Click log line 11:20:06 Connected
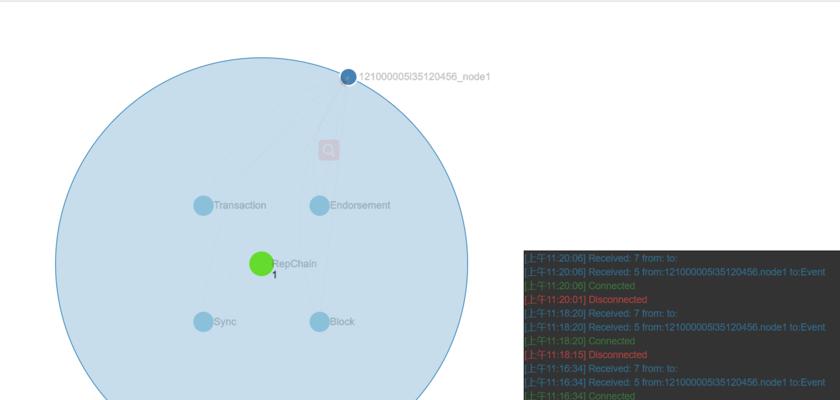This screenshot has width=840, height=400. click(x=580, y=286)
